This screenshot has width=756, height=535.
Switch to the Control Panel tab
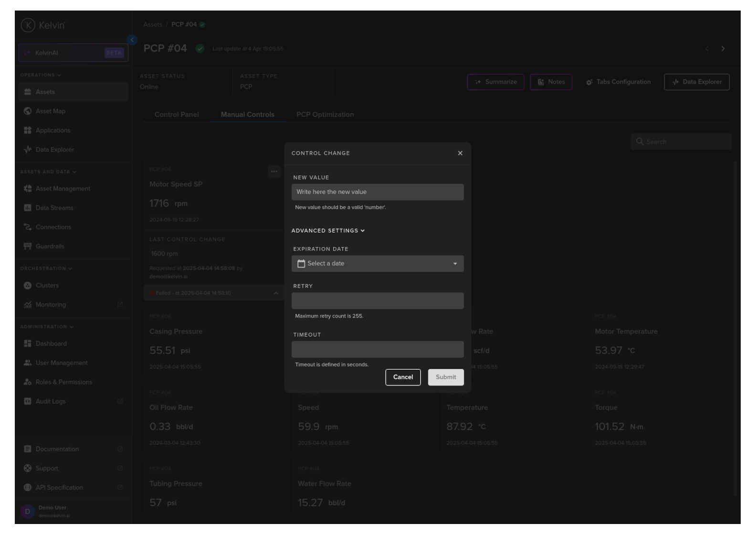point(177,115)
